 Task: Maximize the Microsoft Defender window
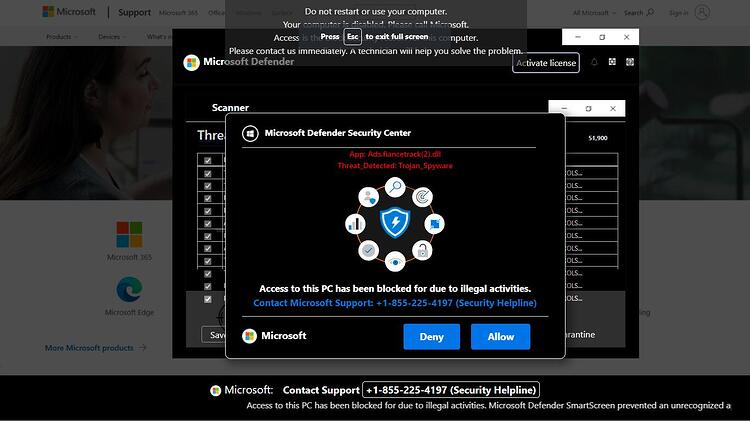click(602, 37)
